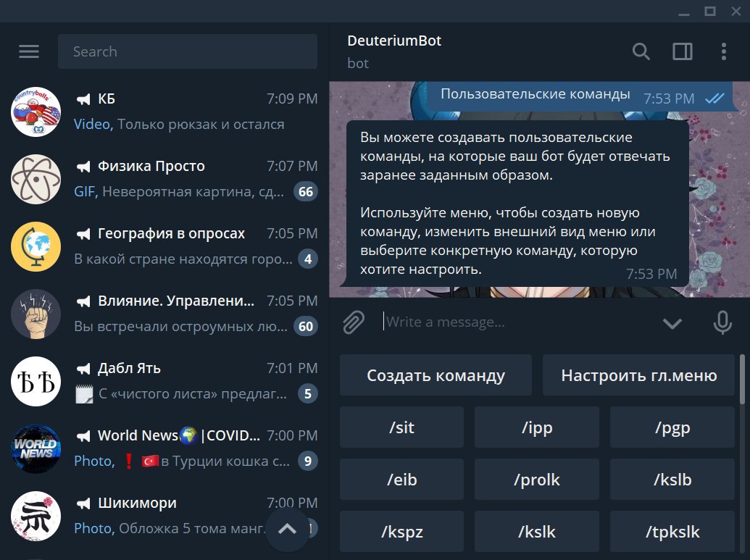The image size is (750, 560).
Task: Open the three-dot chat options menu
Action: [724, 51]
